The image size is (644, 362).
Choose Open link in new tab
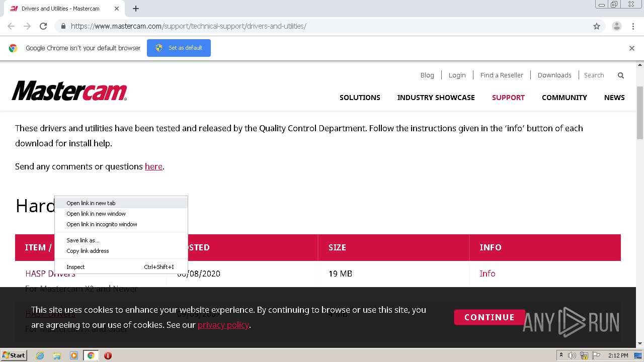click(121, 203)
